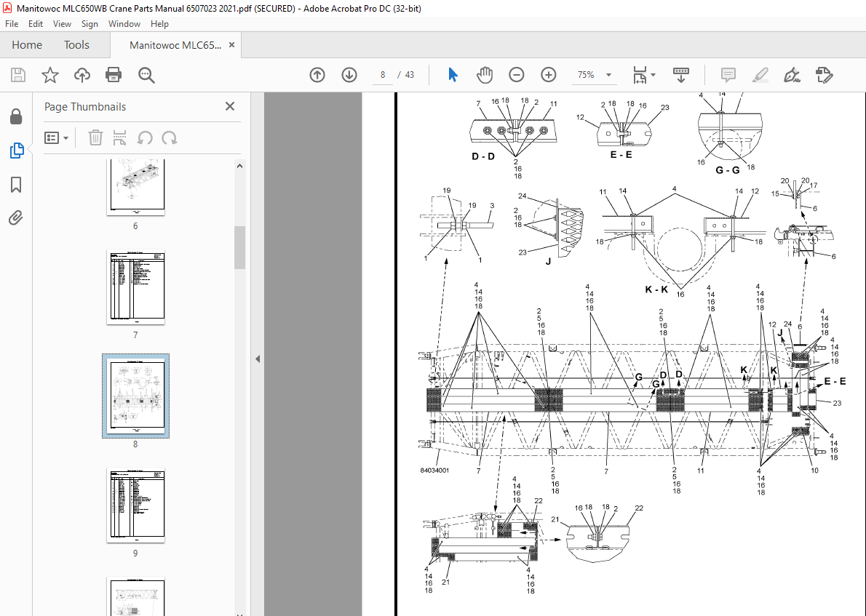Viewport: 866px width, 616px height.
Task: Select the page 9 thumbnail
Action: (x=135, y=505)
